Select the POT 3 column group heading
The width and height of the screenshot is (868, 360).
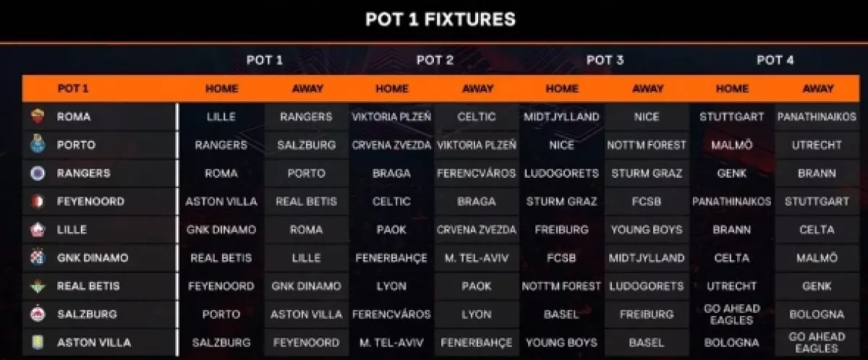[x=605, y=61]
